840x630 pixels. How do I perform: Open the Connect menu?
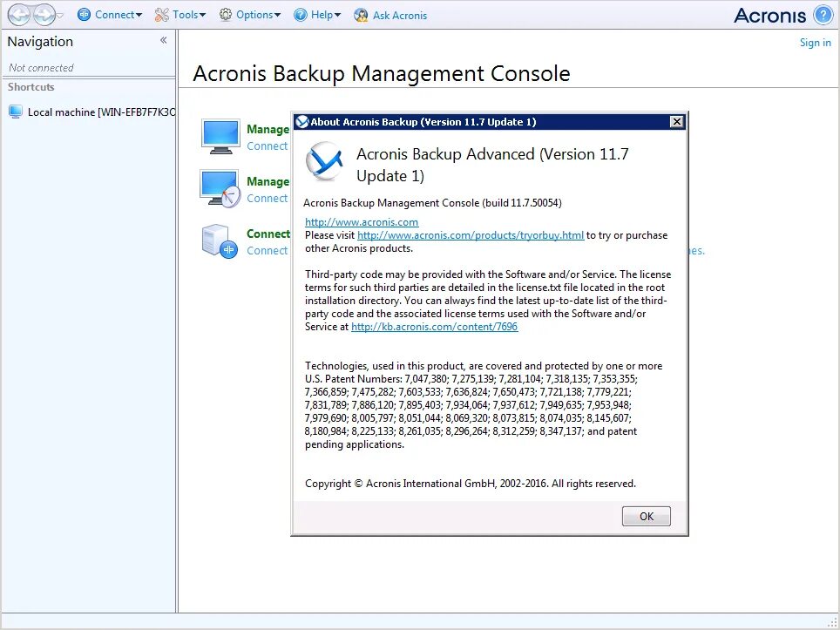point(110,15)
